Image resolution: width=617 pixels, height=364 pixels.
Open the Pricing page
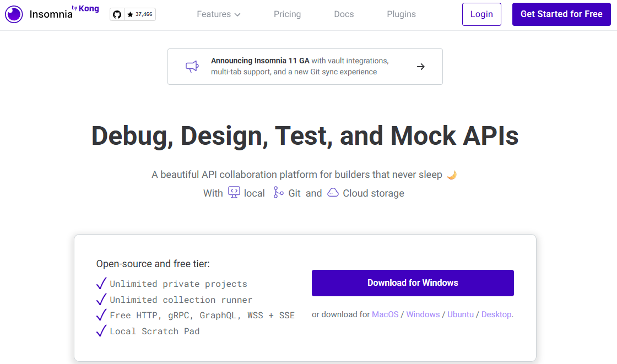(x=287, y=14)
